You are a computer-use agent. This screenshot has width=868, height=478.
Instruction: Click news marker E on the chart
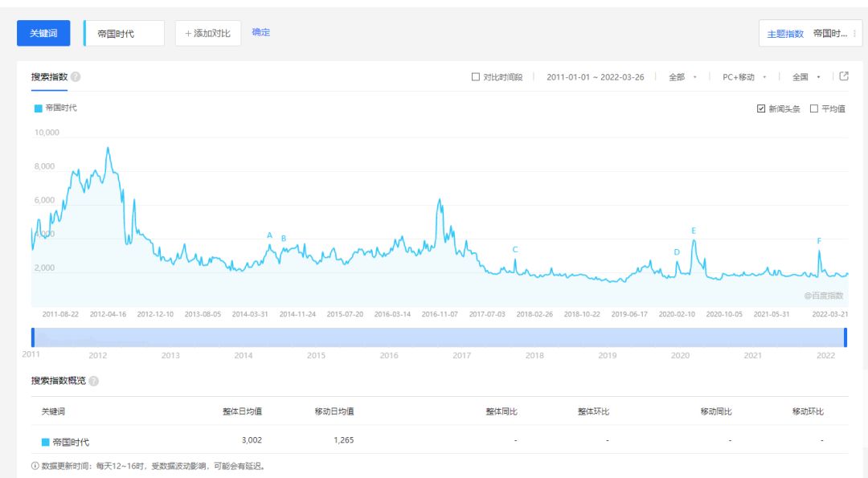[x=694, y=231]
